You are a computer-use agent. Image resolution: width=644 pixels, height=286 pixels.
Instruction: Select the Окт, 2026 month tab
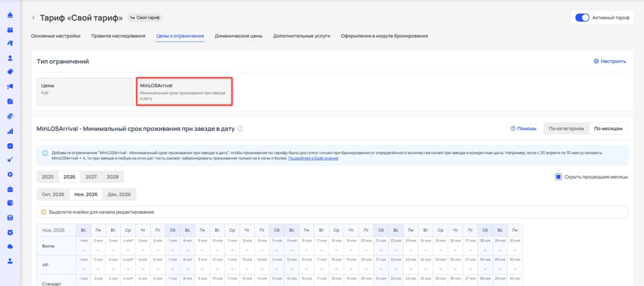[53, 194]
